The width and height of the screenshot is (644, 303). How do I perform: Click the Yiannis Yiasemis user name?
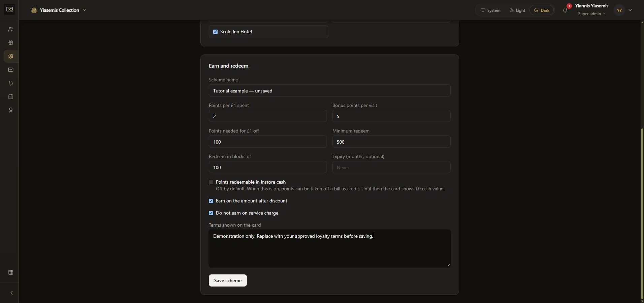pos(592,6)
